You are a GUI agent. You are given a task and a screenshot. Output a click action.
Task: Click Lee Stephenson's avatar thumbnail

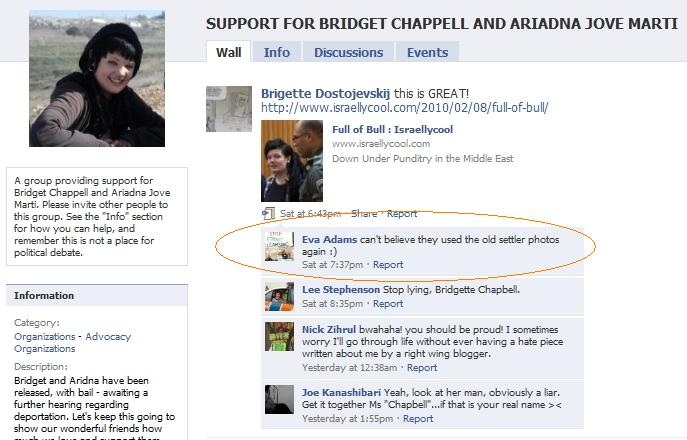(280, 296)
